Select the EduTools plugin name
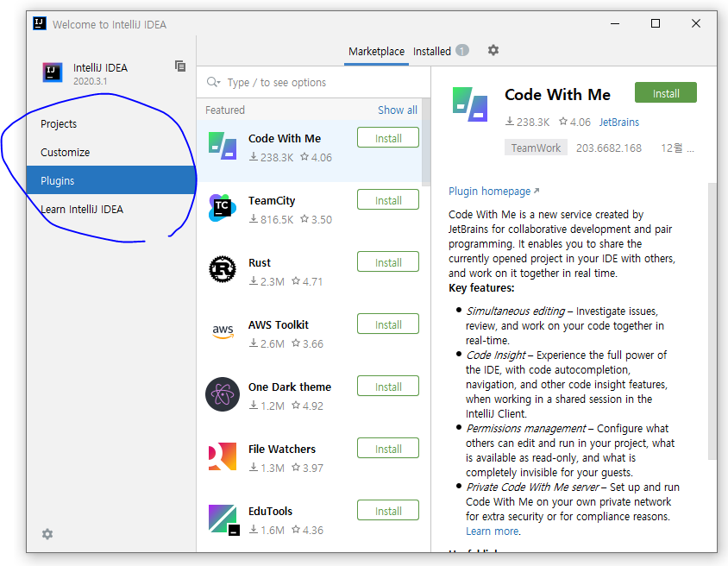This screenshot has width=728, height=566. (270, 511)
